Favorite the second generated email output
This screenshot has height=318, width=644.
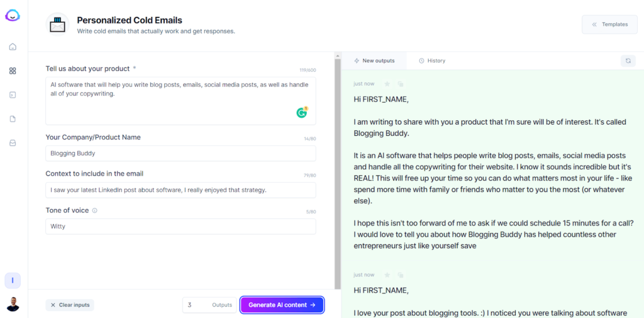coord(387,275)
